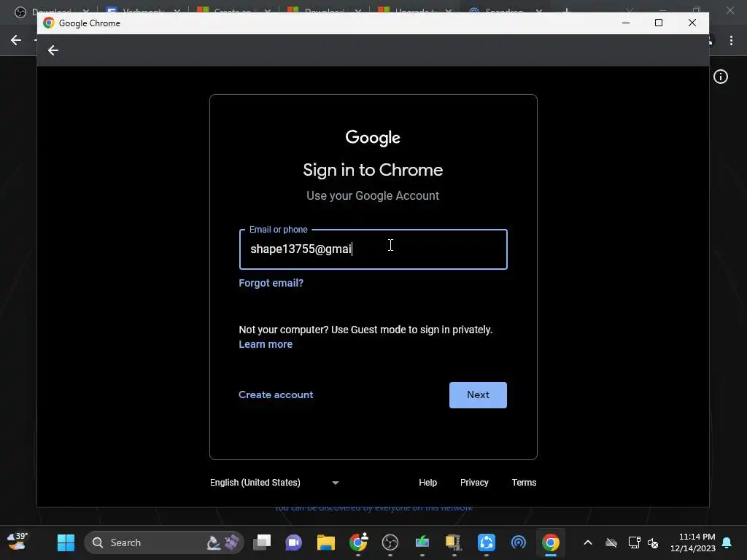747x560 pixels.
Task: Click the Next button
Action: pyautogui.click(x=478, y=394)
